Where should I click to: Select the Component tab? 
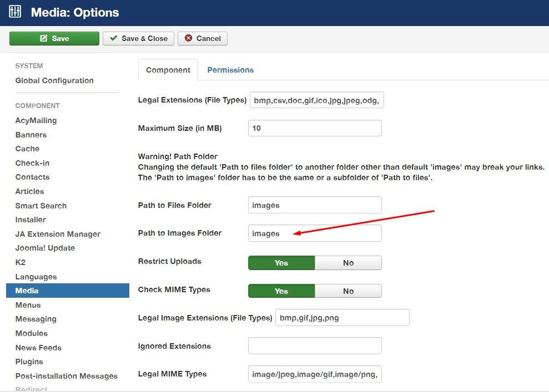pos(168,70)
